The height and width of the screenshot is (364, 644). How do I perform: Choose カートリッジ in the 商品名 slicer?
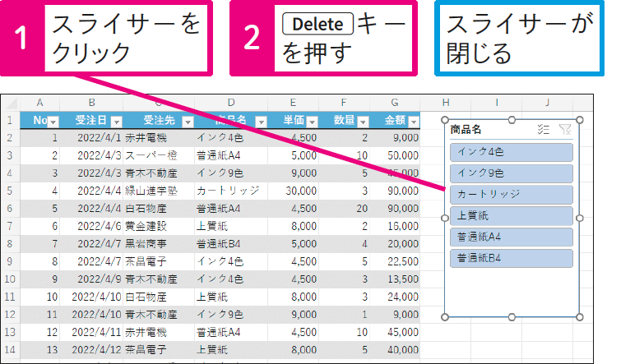(x=511, y=194)
